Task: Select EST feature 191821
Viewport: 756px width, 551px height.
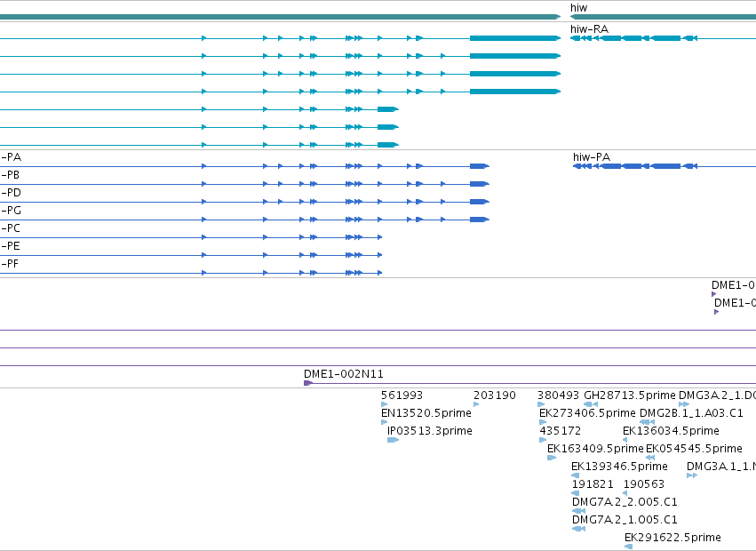Action: [x=593, y=484]
